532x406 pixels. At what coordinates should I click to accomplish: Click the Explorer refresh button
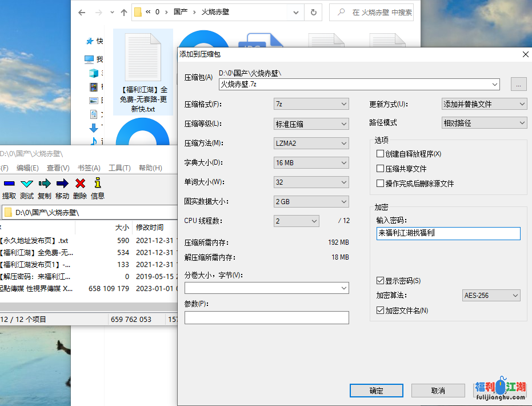(313, 12)
